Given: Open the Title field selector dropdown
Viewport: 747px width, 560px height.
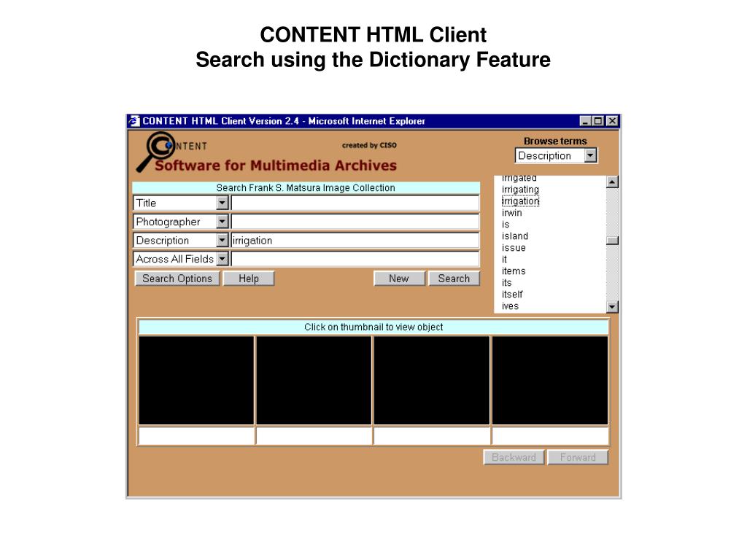Looking at the screenshot, I should (x=222, y=203).
